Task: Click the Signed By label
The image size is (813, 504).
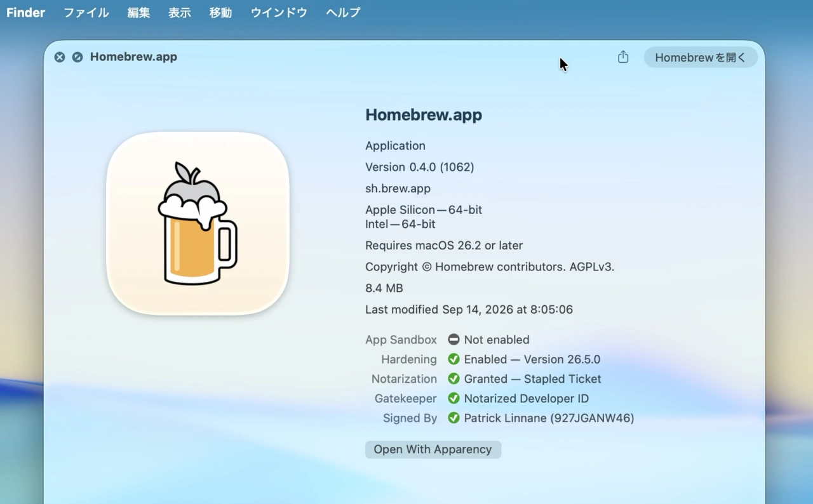Action: point(410,418)
